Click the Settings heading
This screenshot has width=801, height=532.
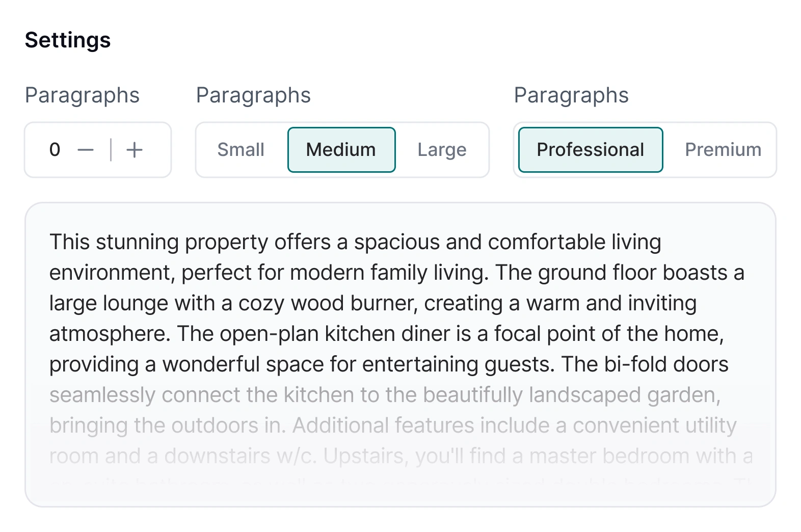(68, 40)
